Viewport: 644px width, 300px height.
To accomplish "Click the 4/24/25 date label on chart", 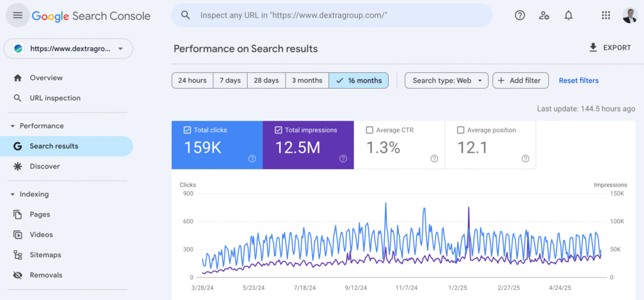I will tap(560, 287).
